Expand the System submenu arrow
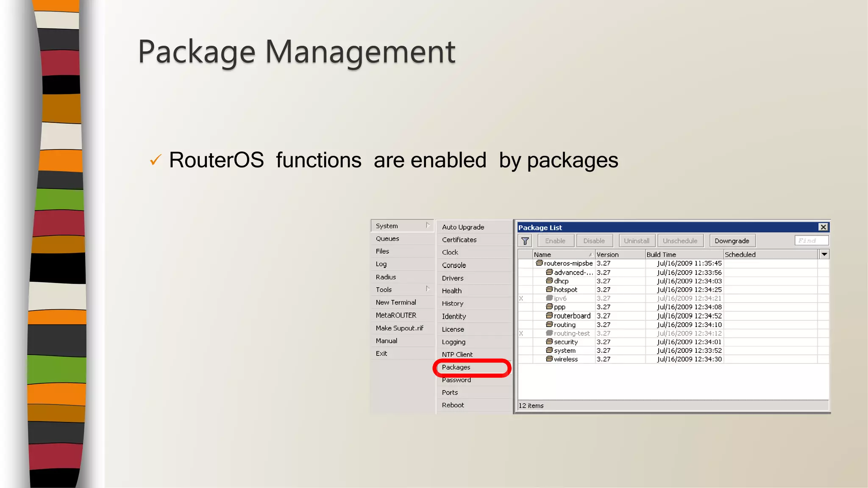Viewport: 868px width, 488px height. pyautogui.click(x=428, y=225)
